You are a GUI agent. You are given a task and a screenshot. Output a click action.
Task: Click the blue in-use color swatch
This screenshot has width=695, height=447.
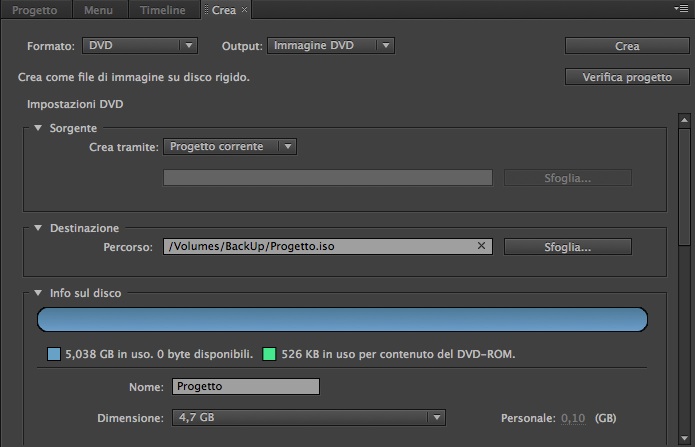pos(54,354)
